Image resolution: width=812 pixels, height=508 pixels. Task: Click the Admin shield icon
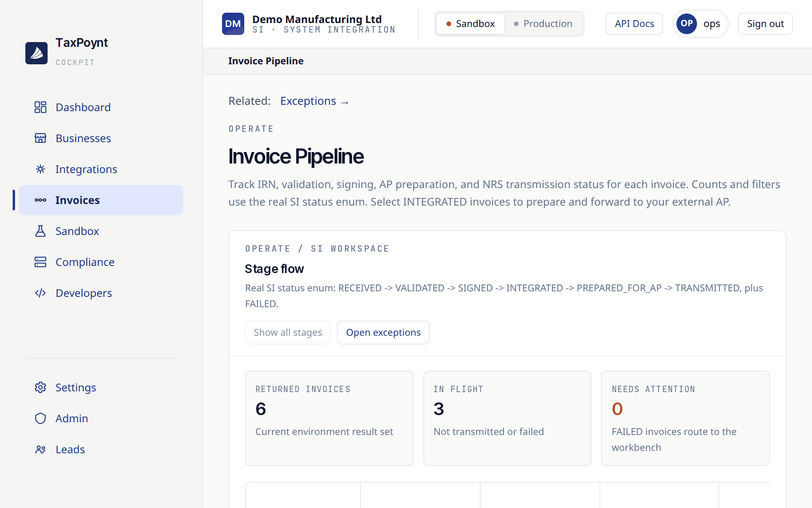(x=40, y=418)
